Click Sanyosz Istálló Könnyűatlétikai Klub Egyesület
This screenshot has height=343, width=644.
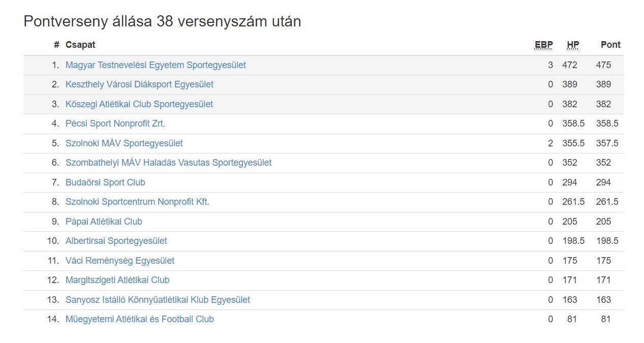158,300
